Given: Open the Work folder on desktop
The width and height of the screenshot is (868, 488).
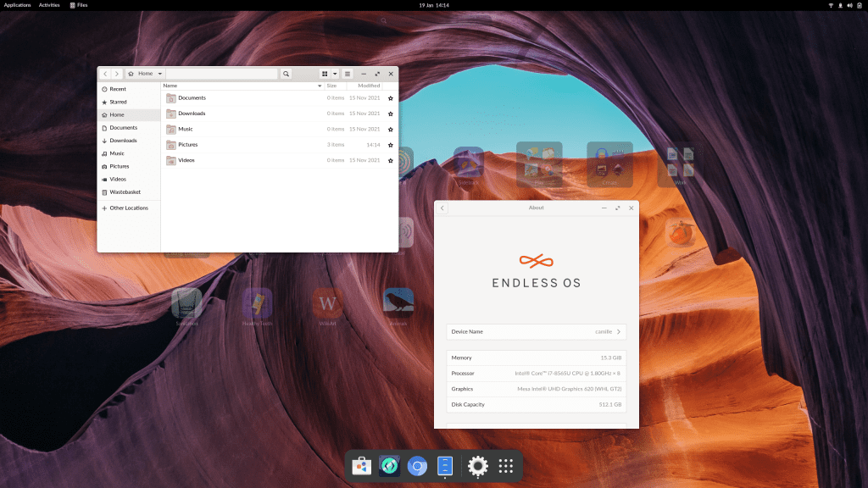Looking at the screenshot, I should tap(681, 165).
